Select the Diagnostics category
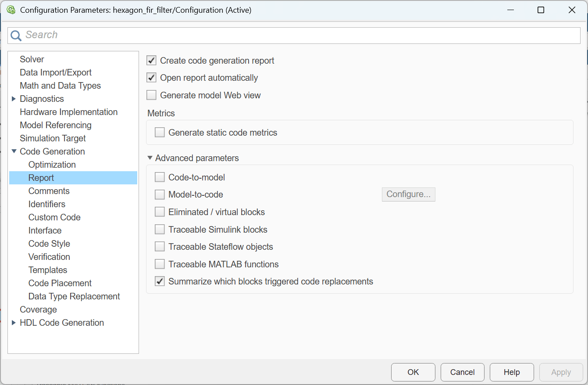This screenshot has height=385, width=588. pyautogui.click(x=42, y=99)
